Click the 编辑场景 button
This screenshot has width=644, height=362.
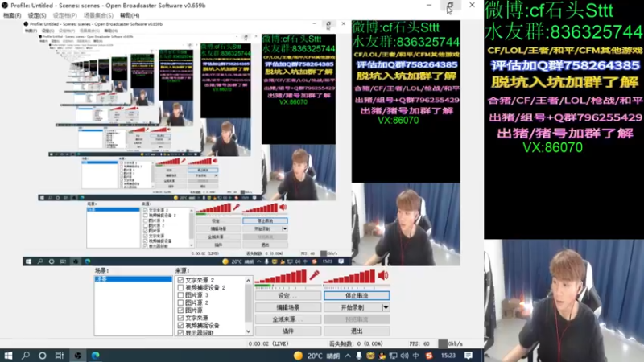(288, 307)
